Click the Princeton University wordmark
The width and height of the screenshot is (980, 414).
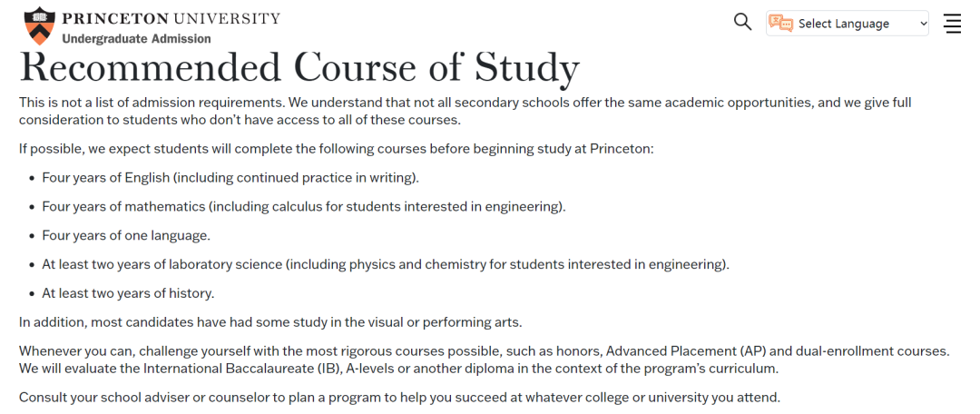tap(171, 19)
